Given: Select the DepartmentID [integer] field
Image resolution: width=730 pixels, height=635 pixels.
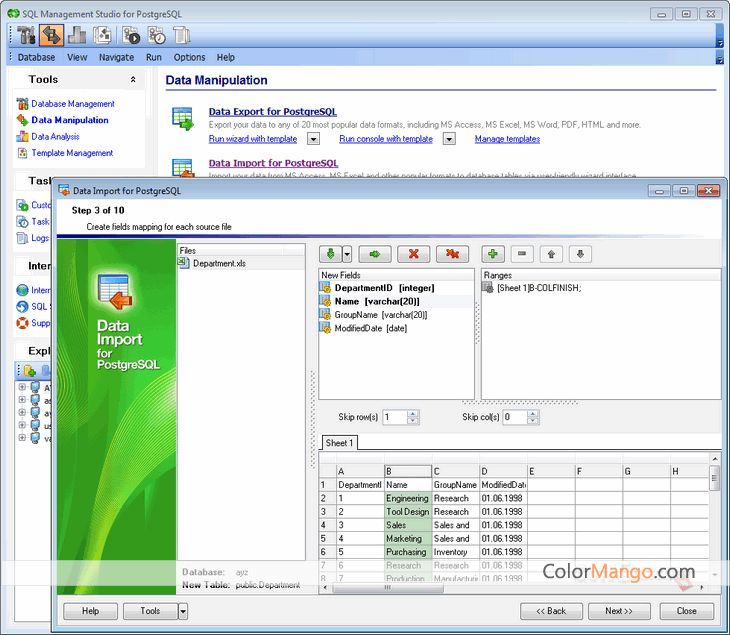Looking at the screenshot, I should [x=384, y=288].
